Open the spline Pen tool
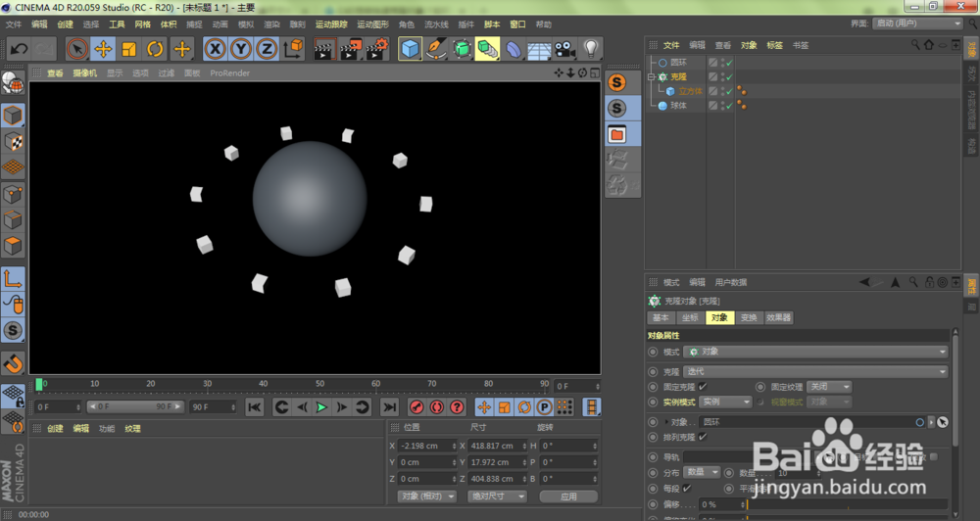Screen dimensions: 980x521 (x=436, y=49)
